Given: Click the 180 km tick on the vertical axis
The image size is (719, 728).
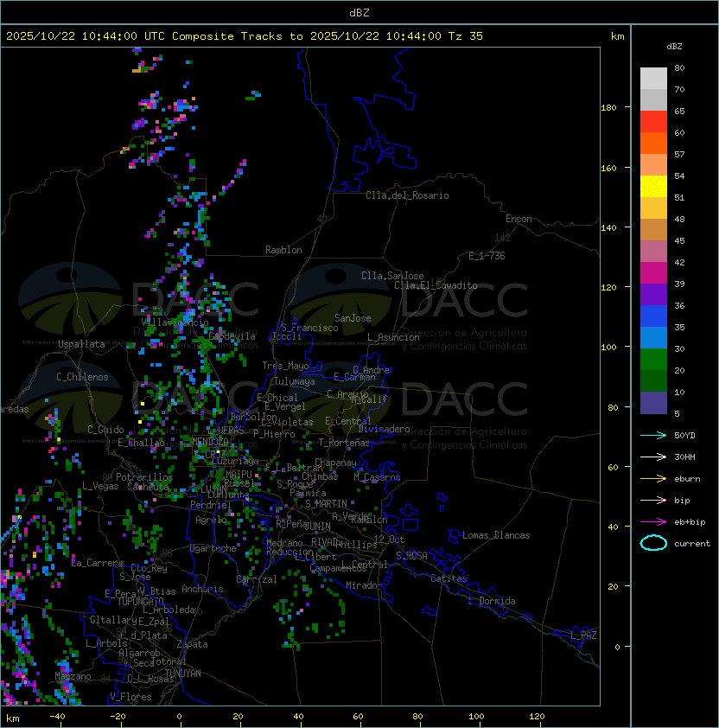Looking at the screenshot, I should pos(609,108).
